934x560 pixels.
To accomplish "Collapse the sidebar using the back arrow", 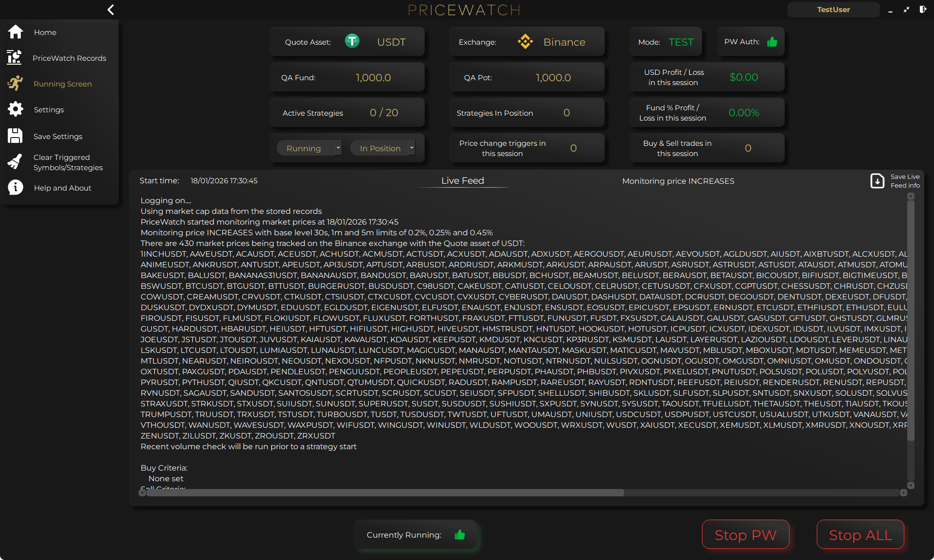I will tap(110, 10).
